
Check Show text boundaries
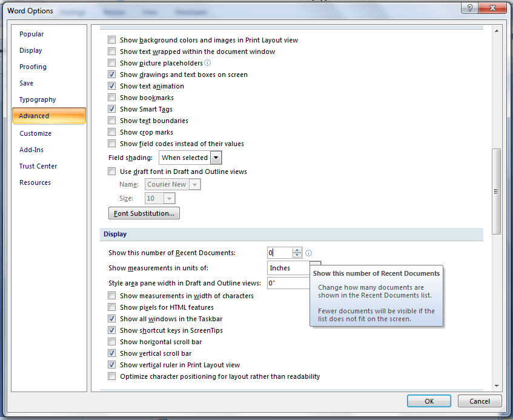pyautogui.click(x=112, y=121)
